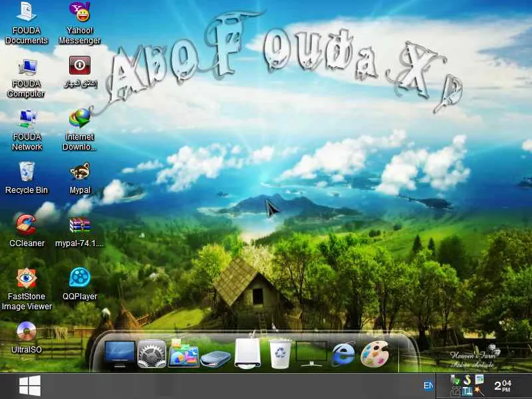This screenshot has height=399, width=532.
Task: Open the Windows Start button
Action: pyautogui.click(x=30, y=386)
